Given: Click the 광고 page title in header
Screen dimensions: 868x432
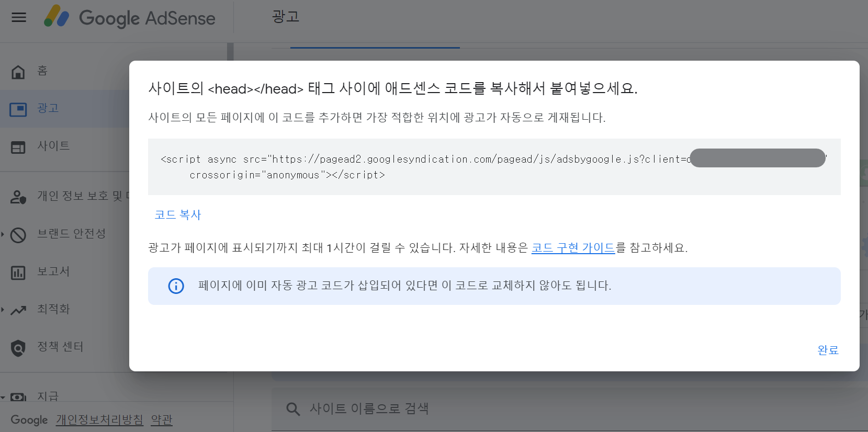Looking at the screenshot, I should pos(286,17).
